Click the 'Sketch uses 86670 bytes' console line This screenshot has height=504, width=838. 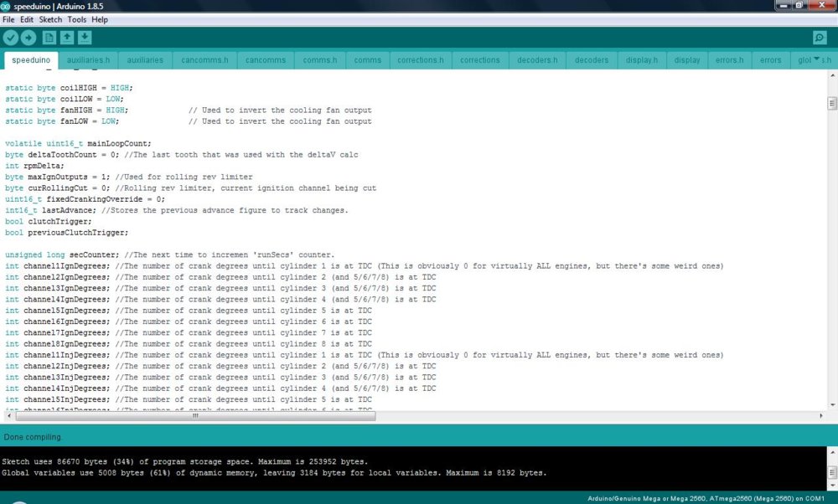tap(185, 461)
